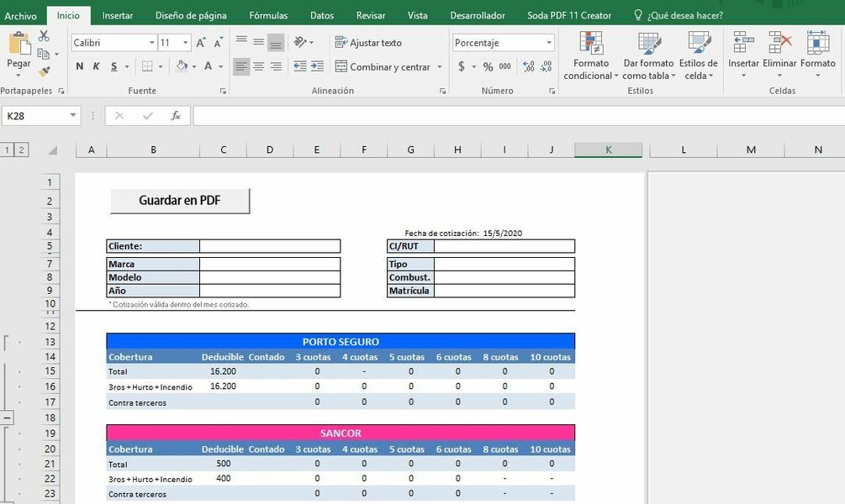Click ¿Qué desea hacer? search box
The width and height of the screenshot is (845, 504).
tap(679, 16)
